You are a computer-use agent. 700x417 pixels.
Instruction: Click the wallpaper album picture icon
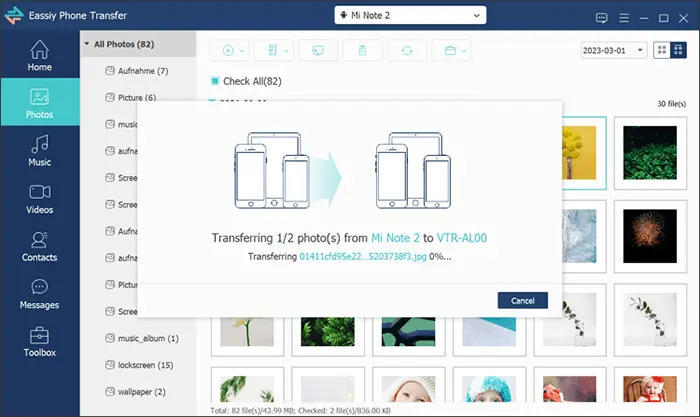coord(110,392)
